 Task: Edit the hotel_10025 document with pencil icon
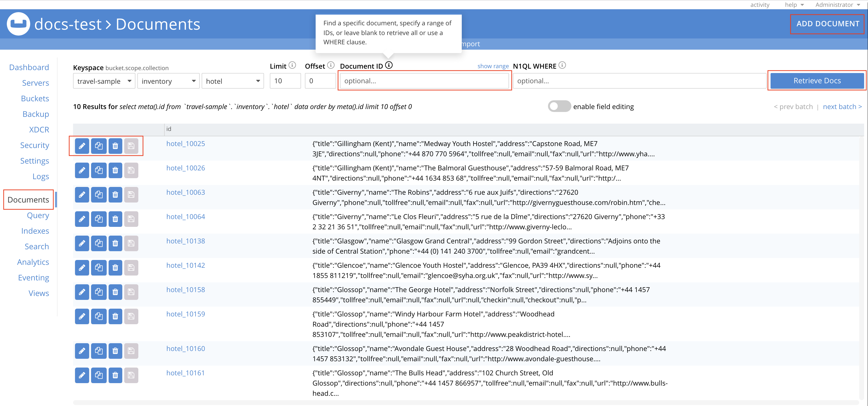(82, 146)
